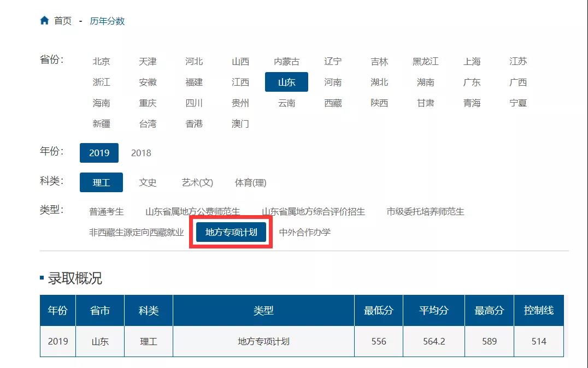The image size is (588, 368).
Task: Select type 山东省属地方综合评价招生
Action: tap(313, 212)
